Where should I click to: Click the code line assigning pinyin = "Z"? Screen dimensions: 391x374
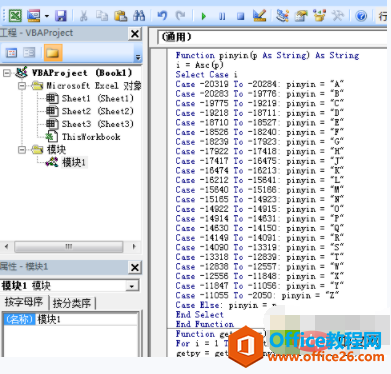pyautogui.click(x=257, y=296)
